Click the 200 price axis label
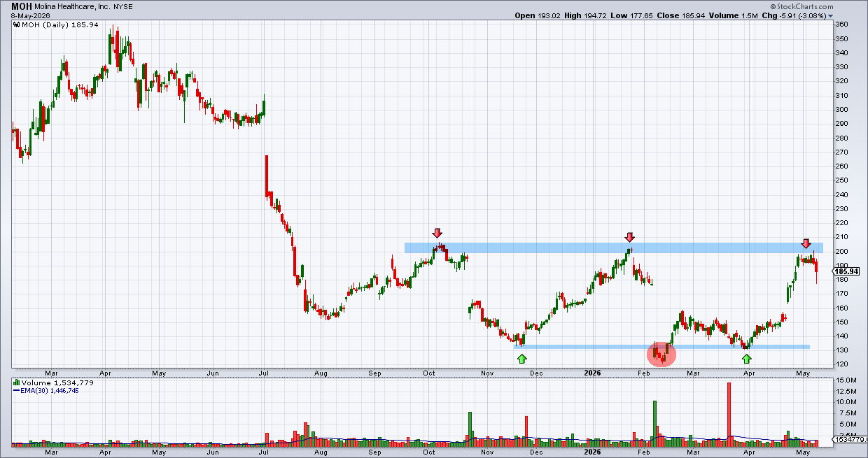Image resolution: width=868 pixels, height=458 pixels. tap(842, 252)
